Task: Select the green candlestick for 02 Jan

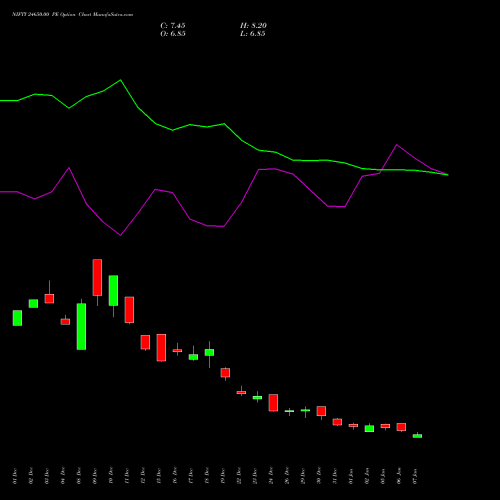Action: pos(369,428)
